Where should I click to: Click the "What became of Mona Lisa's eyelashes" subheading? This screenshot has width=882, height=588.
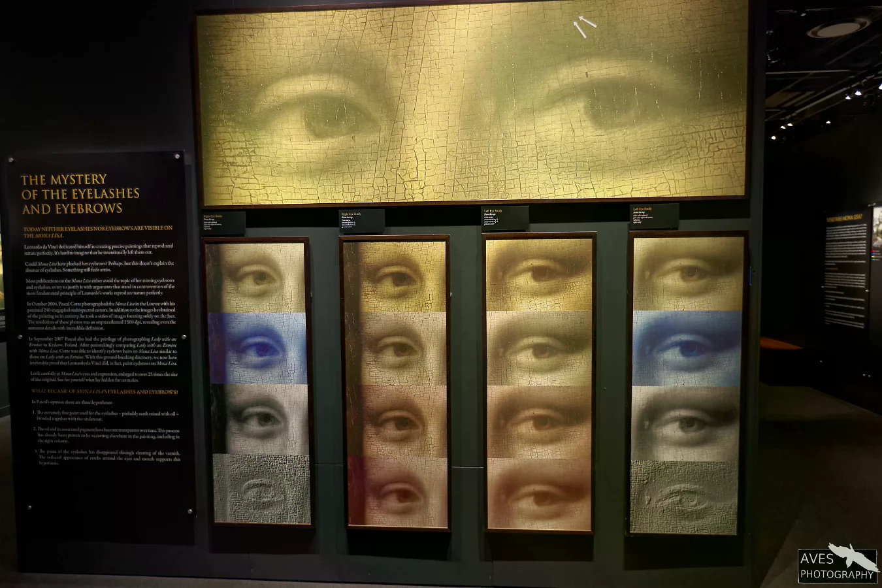[x=105, y=391]
